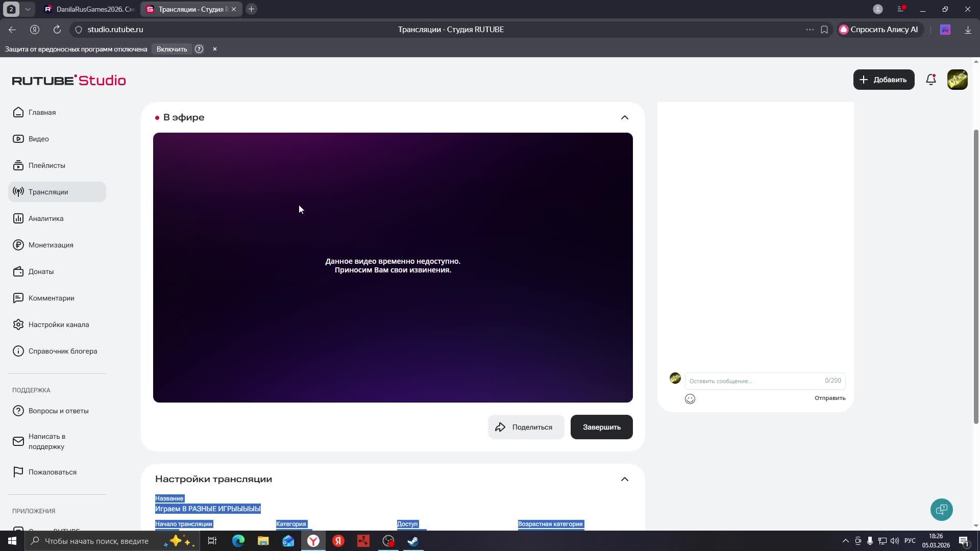Collapse the В эфире section

pos(624,117)
